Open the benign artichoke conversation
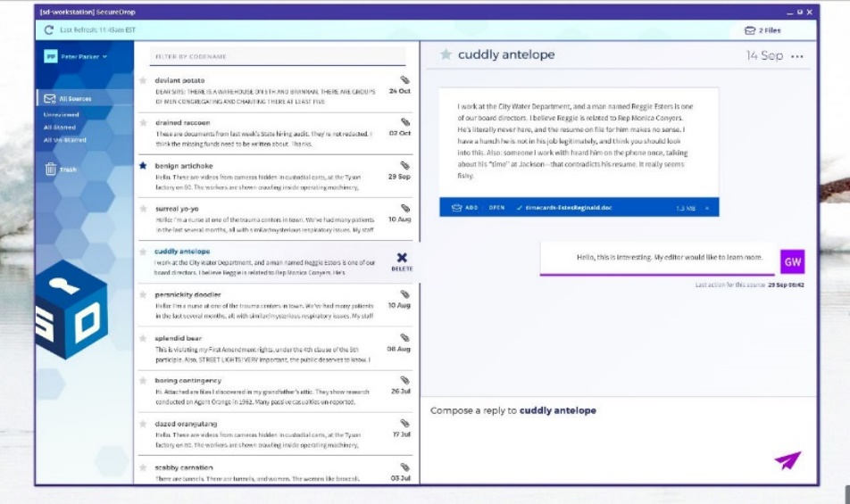Image resolution: width=850 pixels, height=504 pixels. [275, 177]
